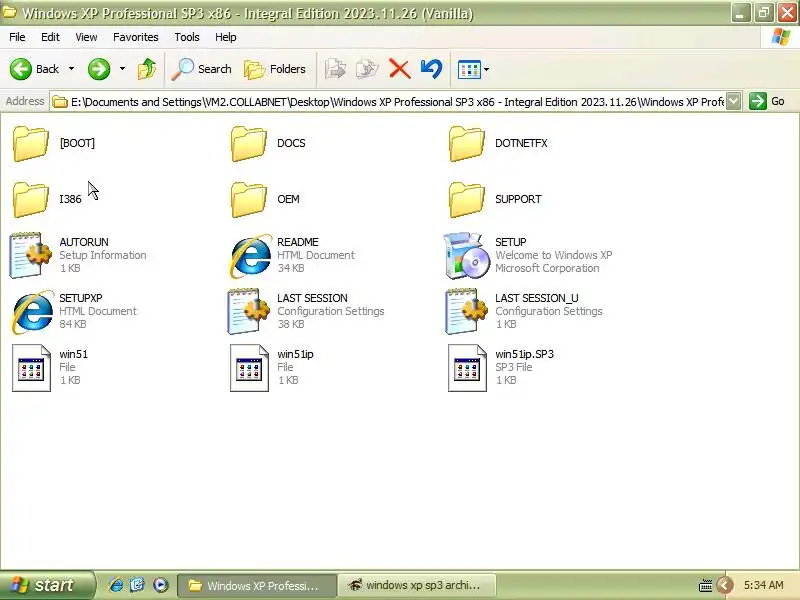Image resolution: width=800 pixels, height=600 pixels.
Task: Click the Windows flag logo in menu bar
Action: pyautogui.click(x=781, y=37)
